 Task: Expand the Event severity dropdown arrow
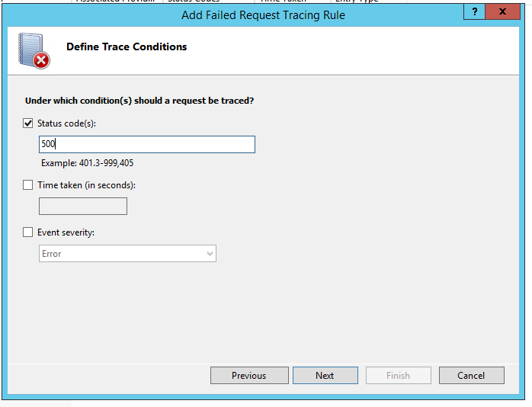210,254
